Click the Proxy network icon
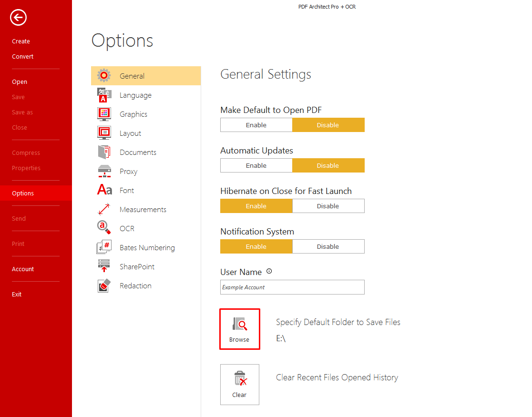The image size is (532, 417). [x=104, y=171]
